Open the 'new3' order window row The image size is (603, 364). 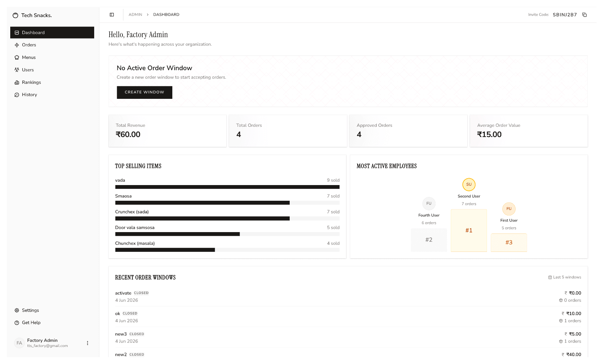(x=348, y=337)
